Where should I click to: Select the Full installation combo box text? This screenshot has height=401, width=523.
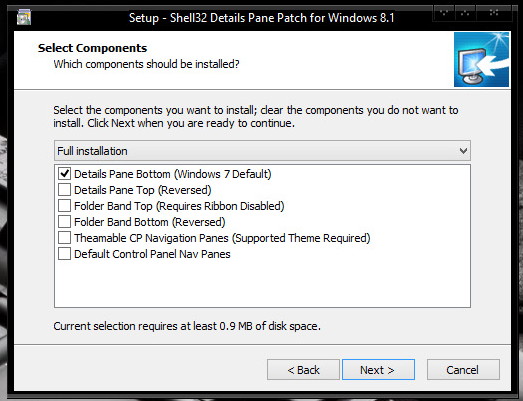[x=92, y=151]
